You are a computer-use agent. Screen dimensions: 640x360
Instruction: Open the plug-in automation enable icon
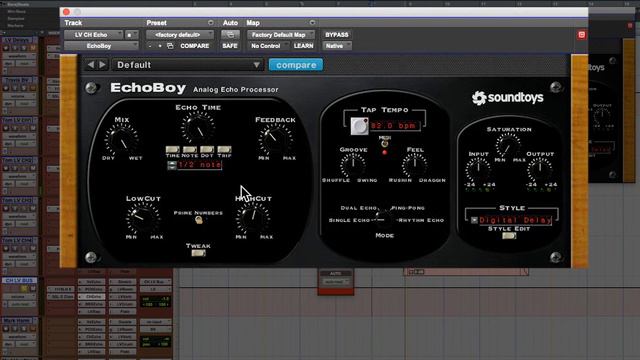230,35
